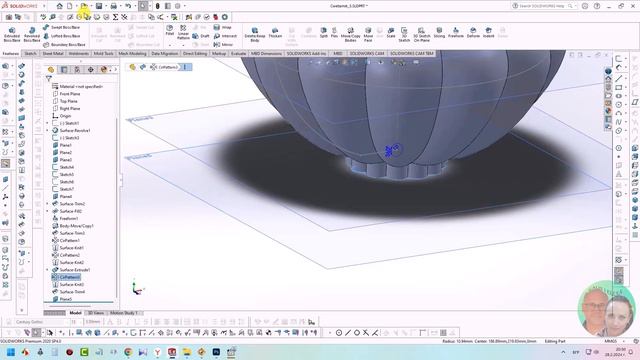Open the SOLIDWORKS CAM tab
Image resolution: width=640 pixels, height=360 pixels.
pyautogui.click(x=367, y=53)
